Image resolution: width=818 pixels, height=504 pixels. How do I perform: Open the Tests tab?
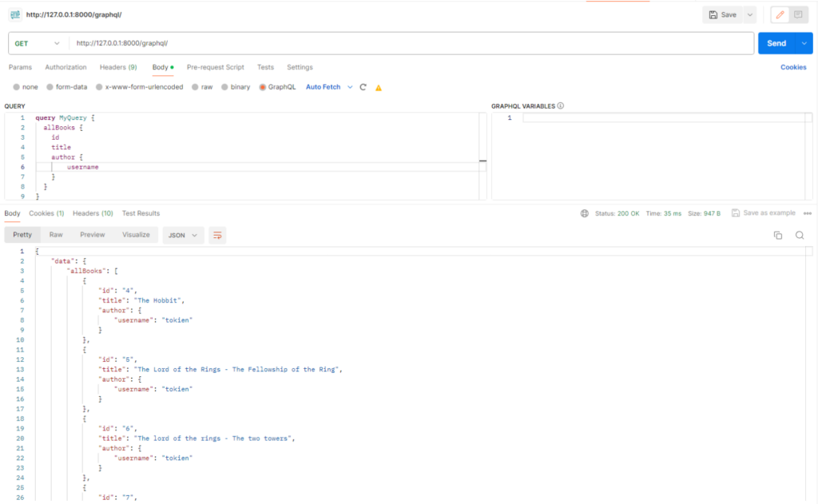point(265,67)
